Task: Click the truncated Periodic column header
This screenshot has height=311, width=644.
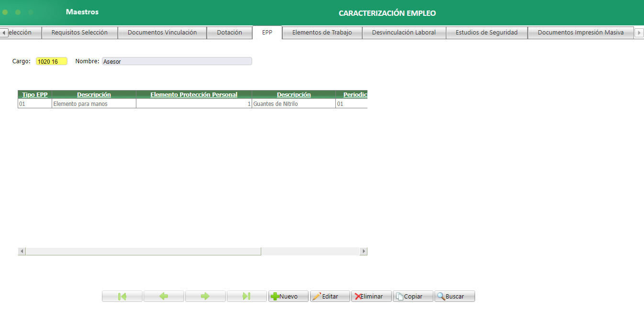Action: point(352,94)
